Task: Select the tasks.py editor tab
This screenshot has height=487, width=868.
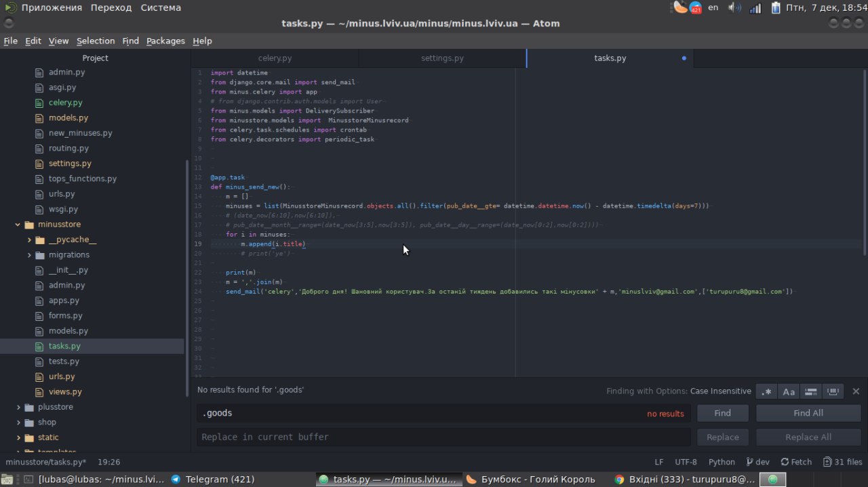Action: tap(610, 58)
